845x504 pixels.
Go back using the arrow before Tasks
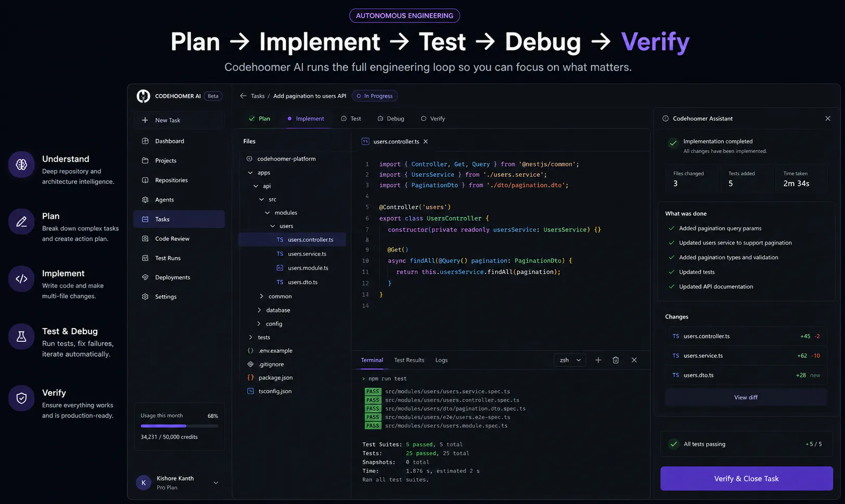[243, 96]
